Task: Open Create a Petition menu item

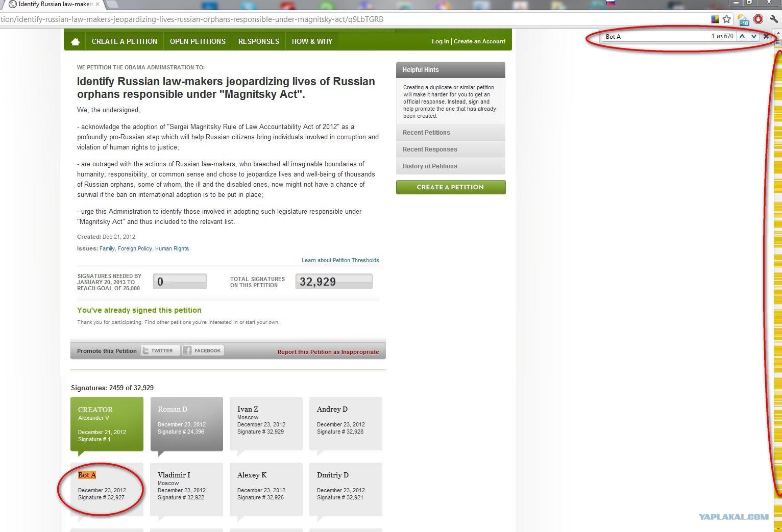Action: (125, 41)
